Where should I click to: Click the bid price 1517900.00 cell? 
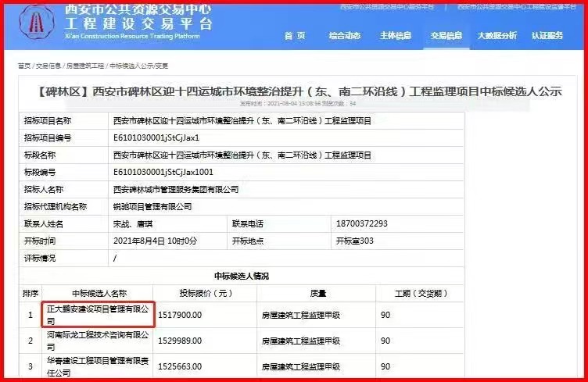click(x=180, y=315)
